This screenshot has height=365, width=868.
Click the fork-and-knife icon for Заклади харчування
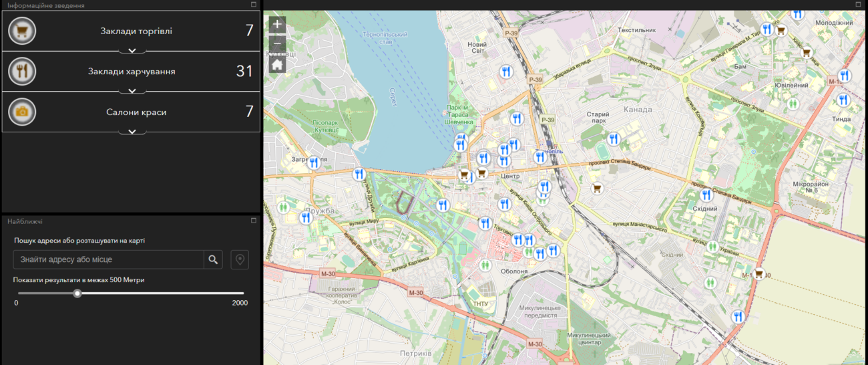pyautogui.click(x=22, y=71)
